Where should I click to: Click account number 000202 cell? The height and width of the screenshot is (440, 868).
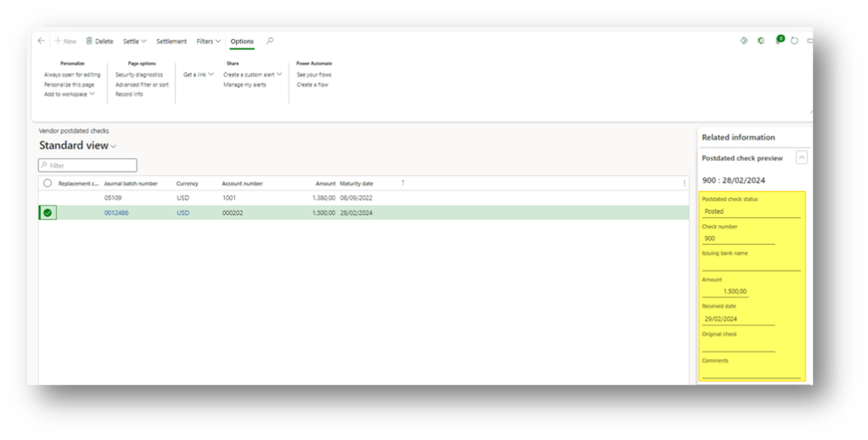pos(233,212)
